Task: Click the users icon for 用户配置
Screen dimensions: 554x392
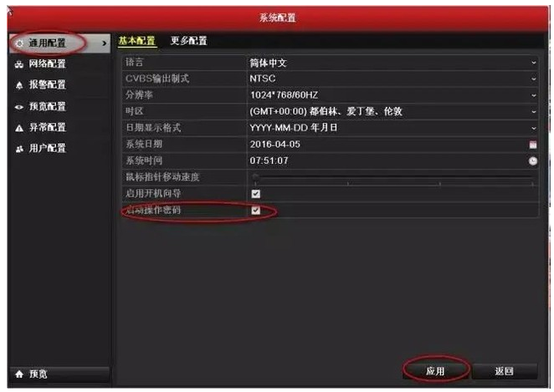Action: point(19,149)
